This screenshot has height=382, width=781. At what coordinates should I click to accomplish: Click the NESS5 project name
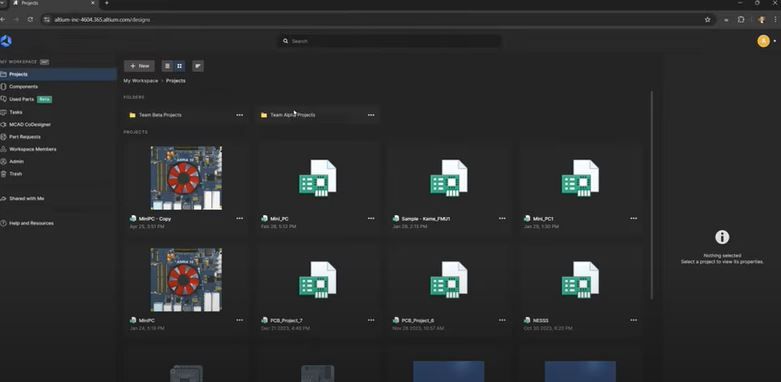coord(540,321)
